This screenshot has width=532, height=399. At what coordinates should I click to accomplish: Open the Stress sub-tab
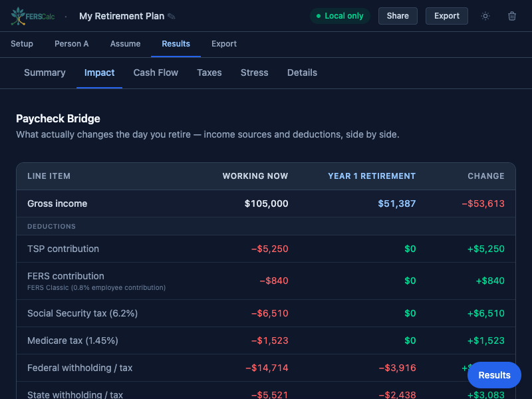[255, 72]
